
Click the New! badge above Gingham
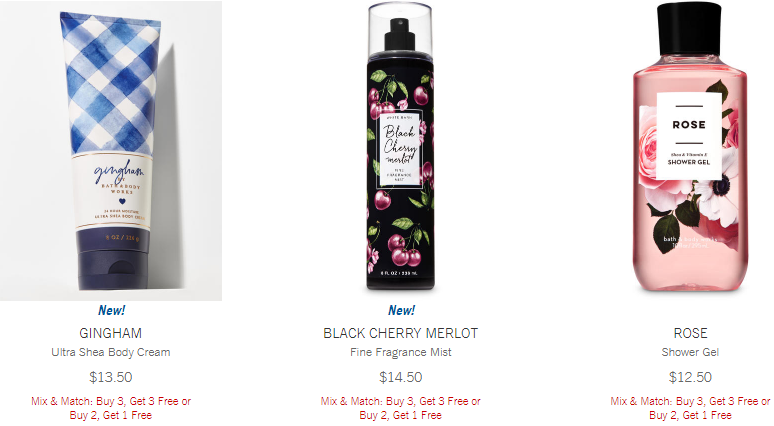(x=111, y=310)
